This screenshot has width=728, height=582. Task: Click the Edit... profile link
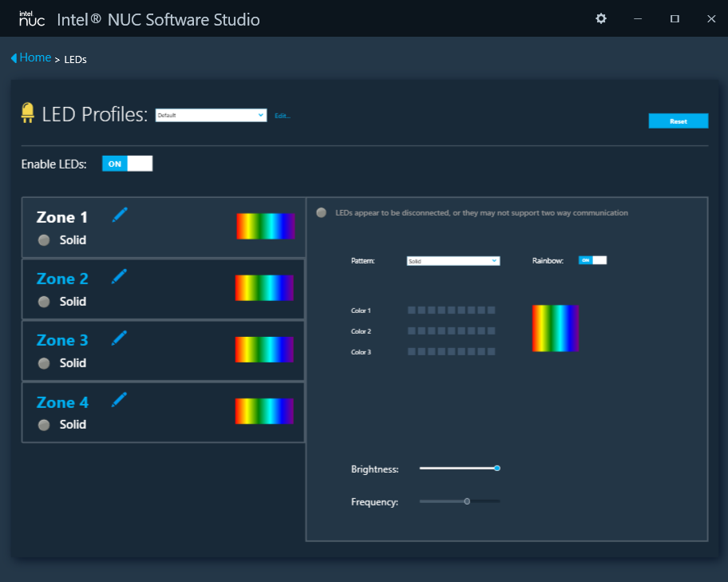click(283, 116)
